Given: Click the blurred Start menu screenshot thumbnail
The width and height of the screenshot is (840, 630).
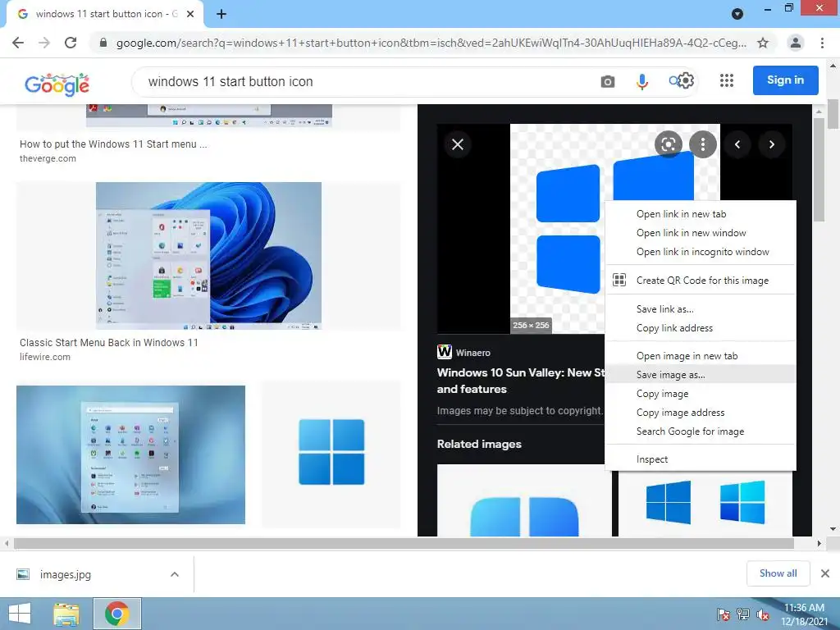Looking at the screenshot, I should 130,454.
